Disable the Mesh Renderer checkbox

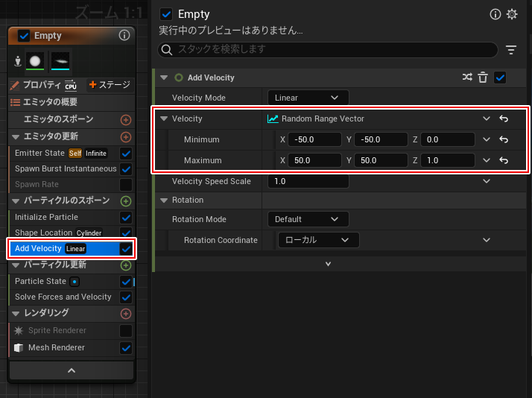pyautogui.click(x=126, y=347)
